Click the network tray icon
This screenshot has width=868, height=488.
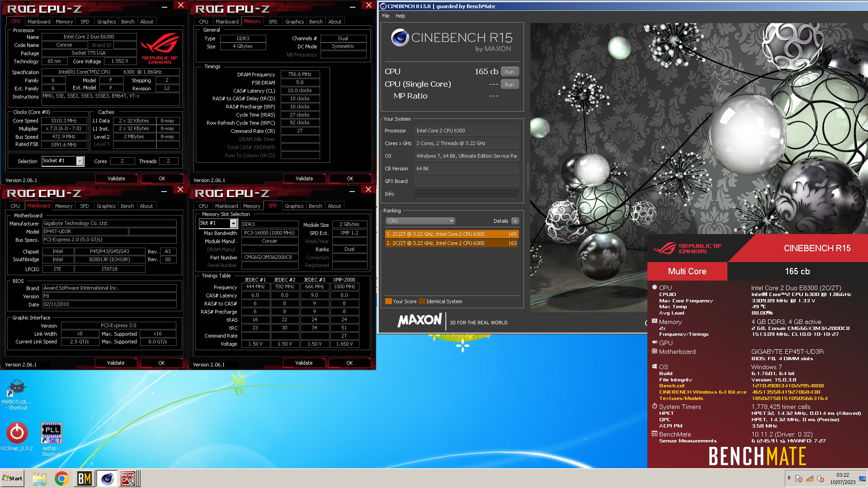(x=810, y=479)
